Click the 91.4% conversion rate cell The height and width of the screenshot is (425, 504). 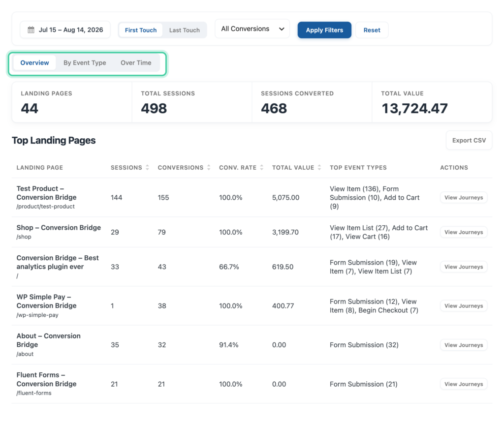[228, 345]
